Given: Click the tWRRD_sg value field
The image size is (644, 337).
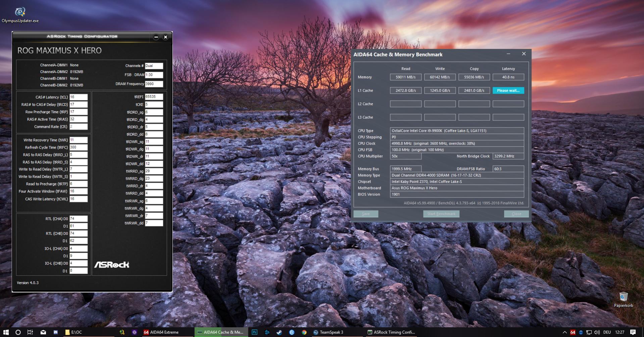Looking at the screenshot, I should tap(154, 171).
